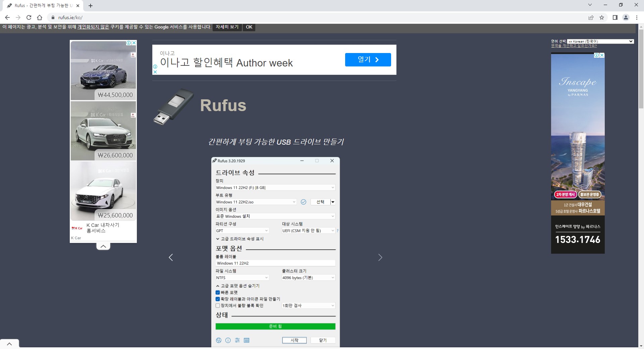Click the About info icon in Rufus
The width and height of the screenshot is (644, 349).
point(228,340)
